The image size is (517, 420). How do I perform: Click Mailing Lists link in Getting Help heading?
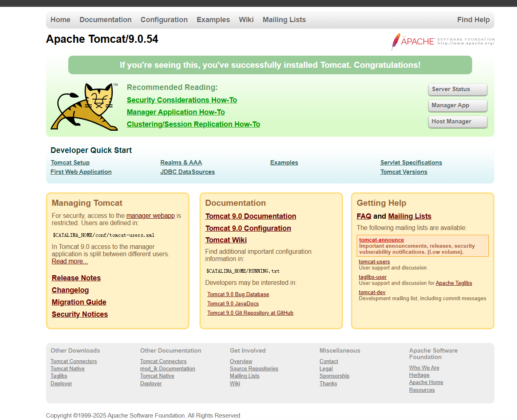(410, 216)
